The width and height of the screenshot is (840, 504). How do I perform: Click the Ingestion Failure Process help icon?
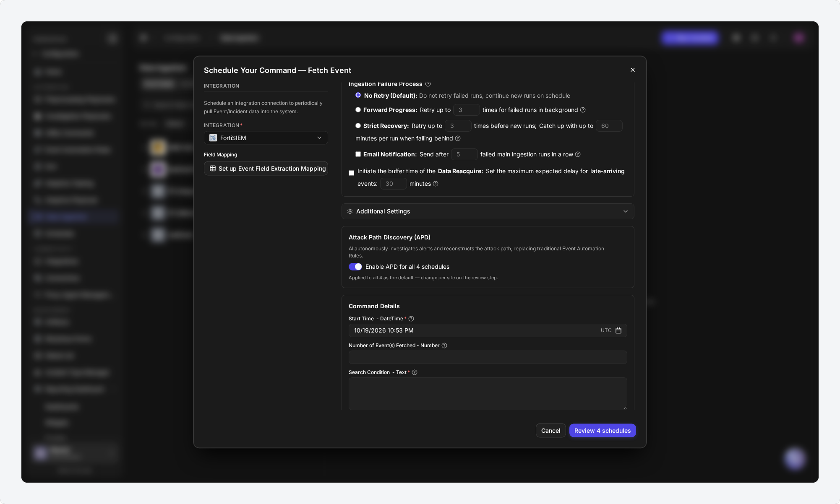click(428, 84)
